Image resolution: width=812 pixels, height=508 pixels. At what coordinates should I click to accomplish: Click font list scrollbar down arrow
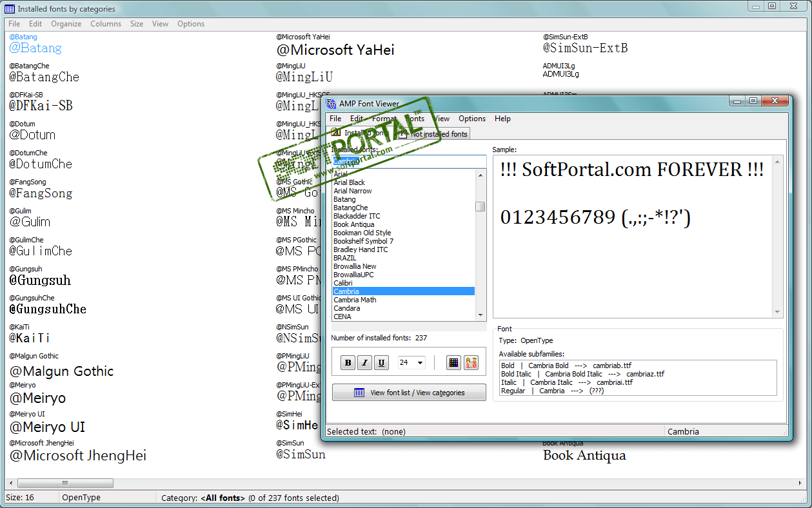[x=480, y=315]
